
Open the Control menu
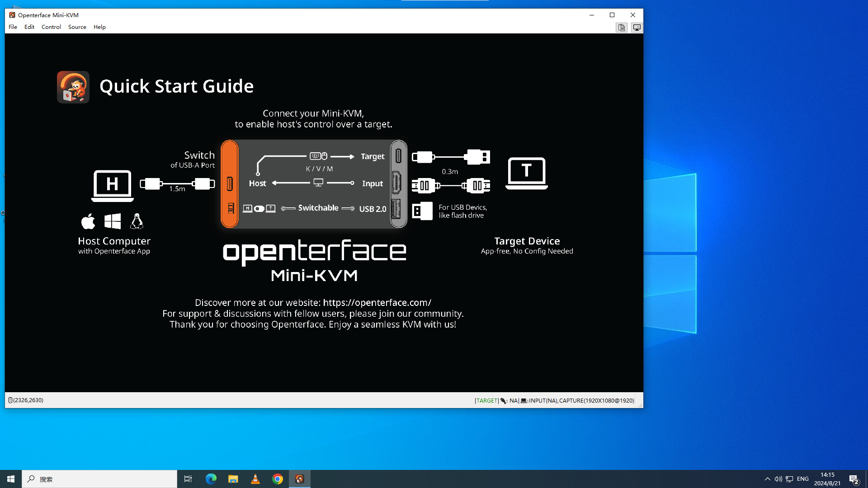[x=51, y=27]
